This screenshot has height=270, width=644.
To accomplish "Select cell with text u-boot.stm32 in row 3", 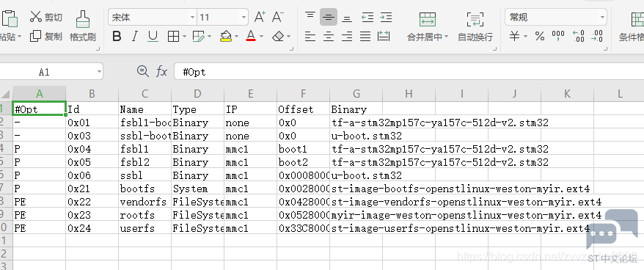I will (x=356, y=136).
